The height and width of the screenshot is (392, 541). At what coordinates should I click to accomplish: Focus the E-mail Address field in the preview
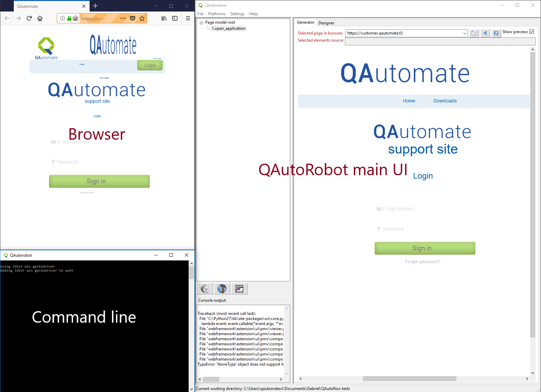pos(425,209)
